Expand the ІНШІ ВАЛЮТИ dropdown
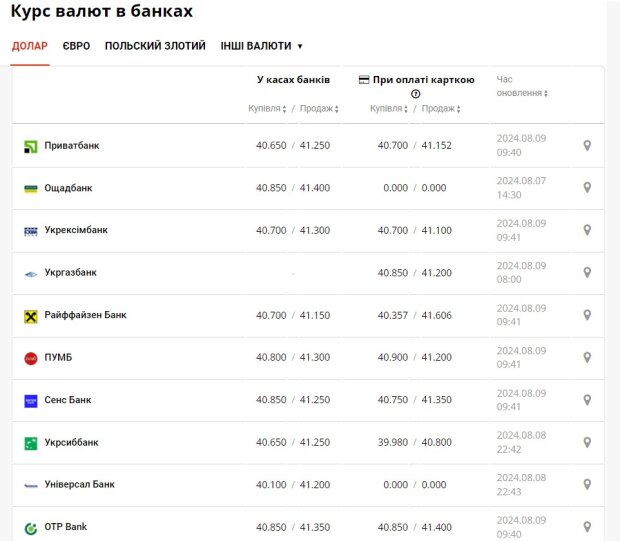This screenshot has height=541, width=620. tap(261, 46)
